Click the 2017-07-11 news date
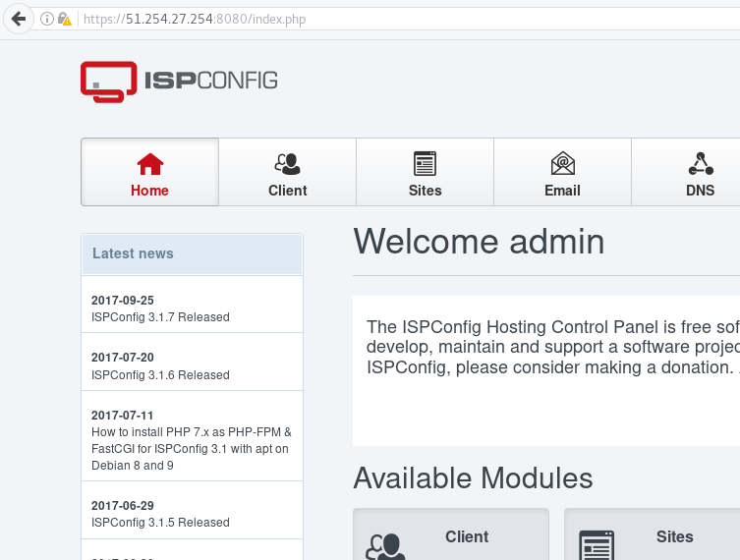The width and height of the screenshot is (740, 560). (123, 416)
